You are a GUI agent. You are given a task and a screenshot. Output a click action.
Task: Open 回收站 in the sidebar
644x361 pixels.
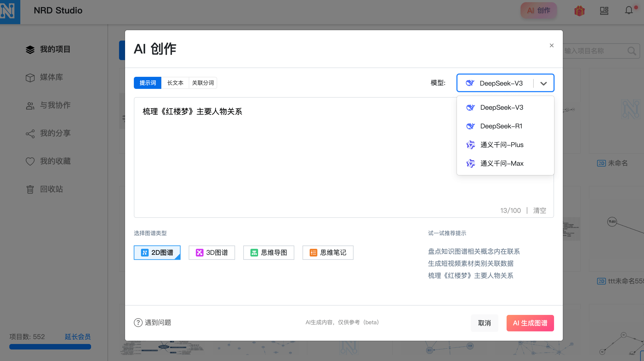(44, 189)
